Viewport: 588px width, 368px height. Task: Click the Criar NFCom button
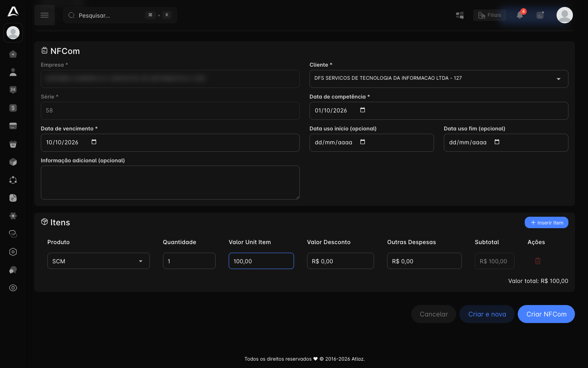point(546,314)
